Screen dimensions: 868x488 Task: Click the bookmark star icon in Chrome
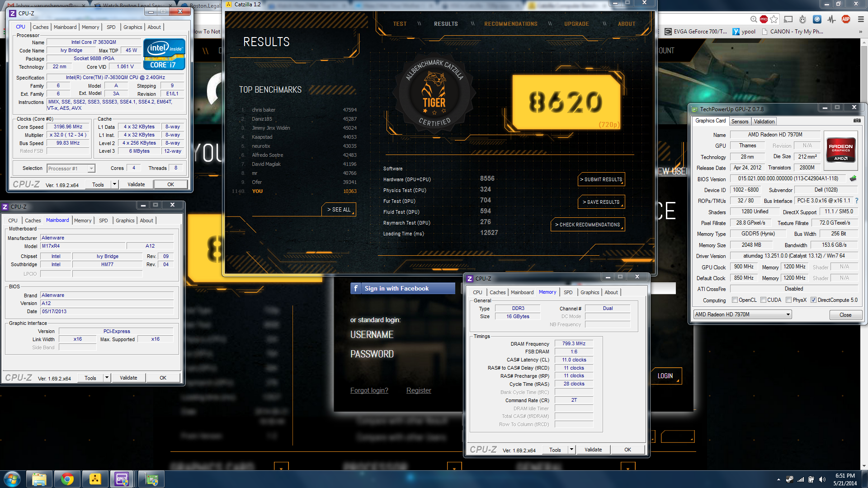(x=774, y=19)
